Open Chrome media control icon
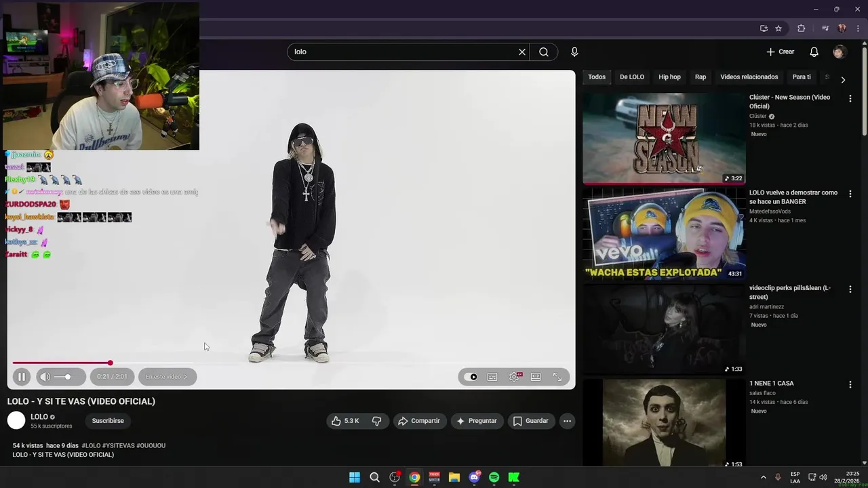 pos(825,28)
